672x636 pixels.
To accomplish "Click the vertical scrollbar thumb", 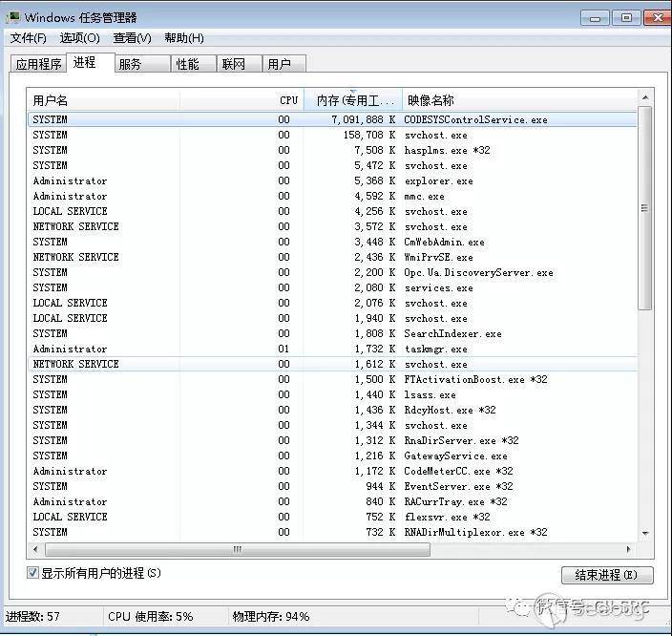I will click(x=645, y=208).
